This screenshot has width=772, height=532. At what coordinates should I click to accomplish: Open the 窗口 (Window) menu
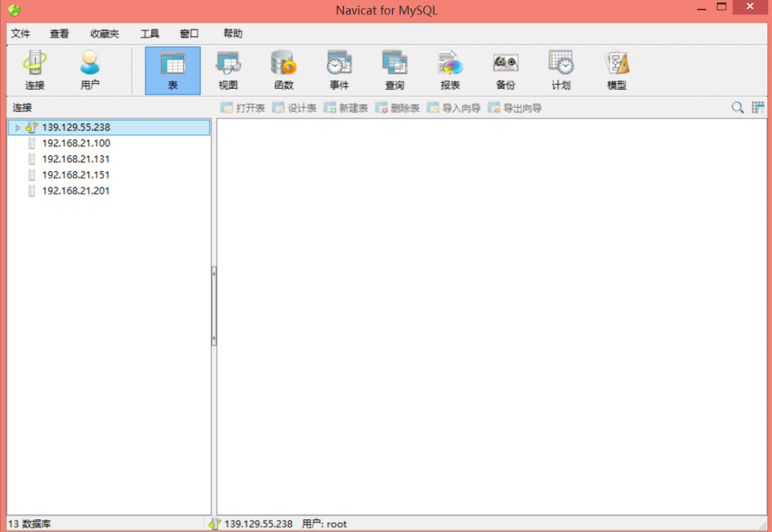189,33
